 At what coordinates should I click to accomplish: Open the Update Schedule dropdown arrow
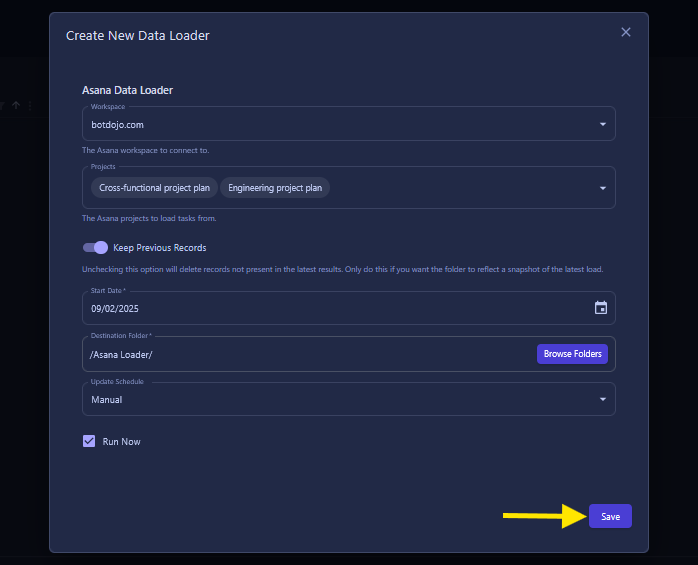[602, 400]
